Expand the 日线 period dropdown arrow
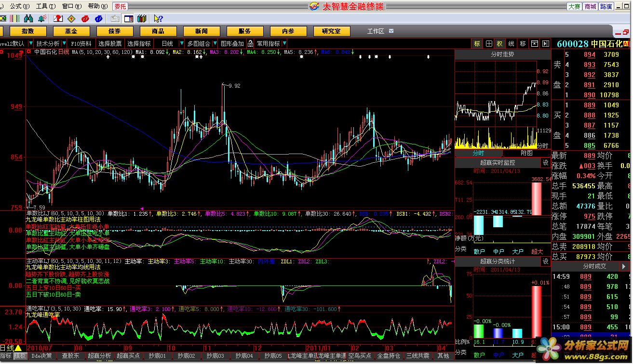Screen dimensions: 633x364 pyautogui.click(x=182, y=43)
